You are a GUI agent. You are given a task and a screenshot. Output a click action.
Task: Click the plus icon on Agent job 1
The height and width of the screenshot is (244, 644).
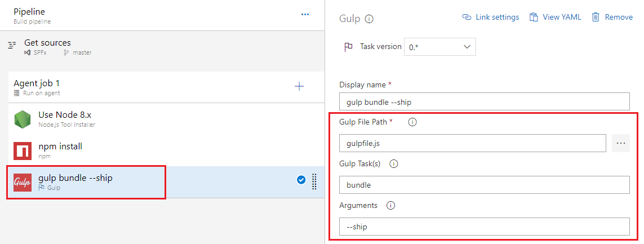299,86
